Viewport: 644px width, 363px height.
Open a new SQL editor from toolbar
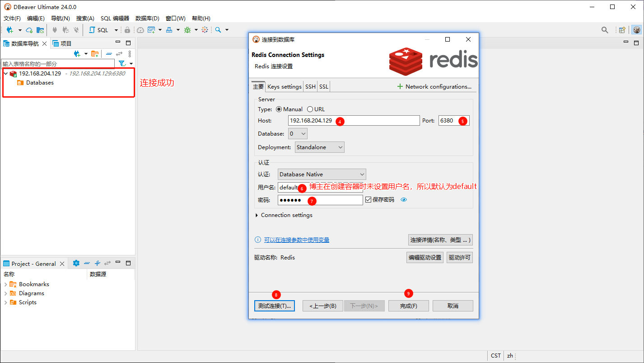99,30
